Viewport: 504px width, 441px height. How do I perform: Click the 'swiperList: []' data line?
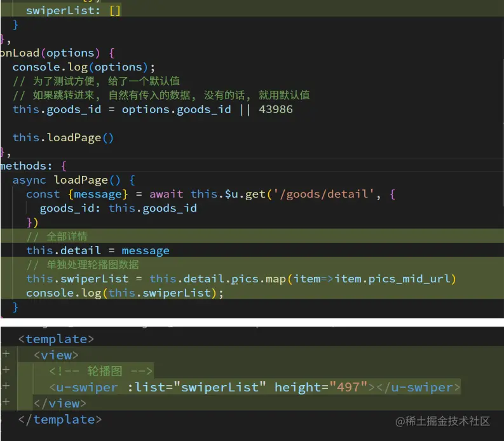tap(73, 10)
